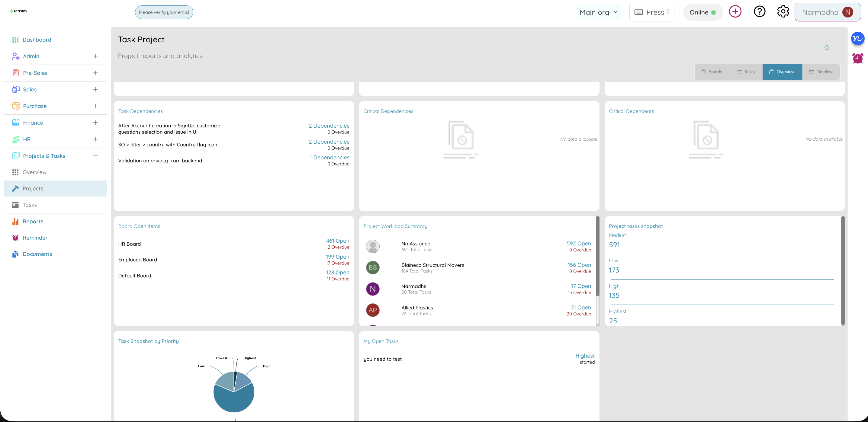Open settings via the gear icon
868x422 pixels.
point(783,11)
